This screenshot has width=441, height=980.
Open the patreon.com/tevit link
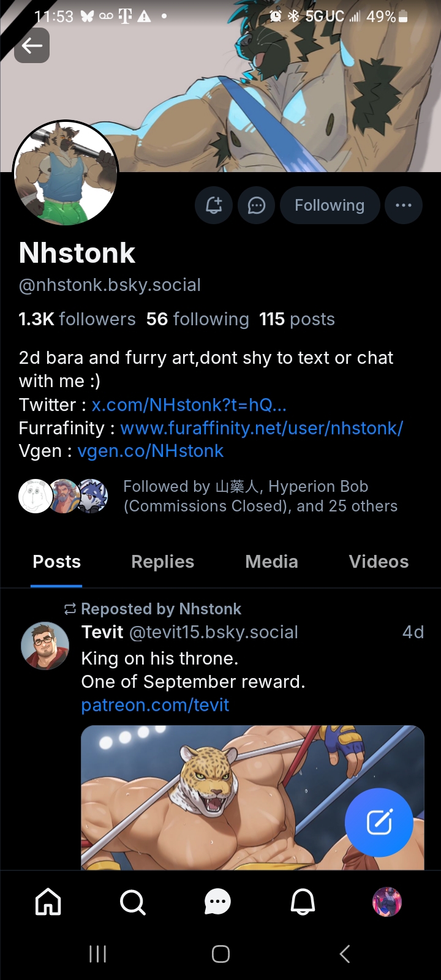[155, 705]
